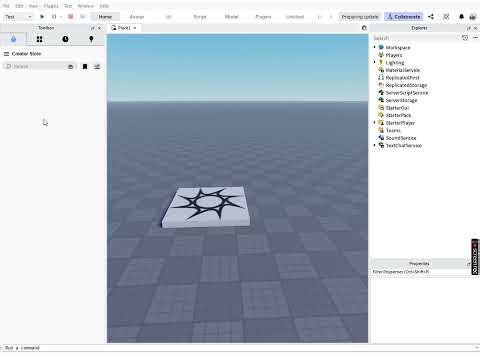Click the Run a command bar
This screenshot has width=480, height=360.
[x=238, y=348]
